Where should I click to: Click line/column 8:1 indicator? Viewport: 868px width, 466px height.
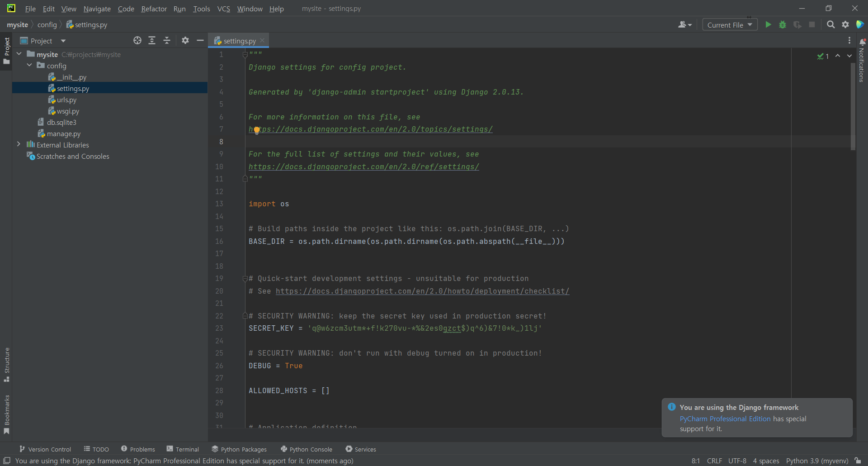[695, 461]
